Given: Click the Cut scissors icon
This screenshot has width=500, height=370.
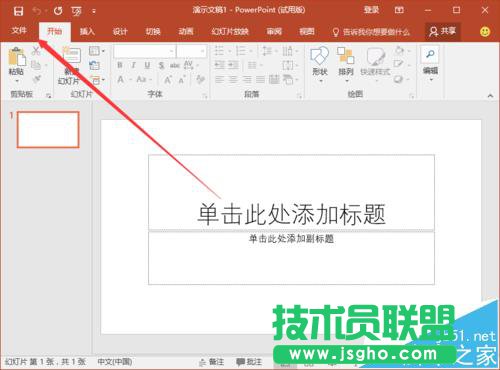Looking at the screenshot, I should [x=36, y=51].
